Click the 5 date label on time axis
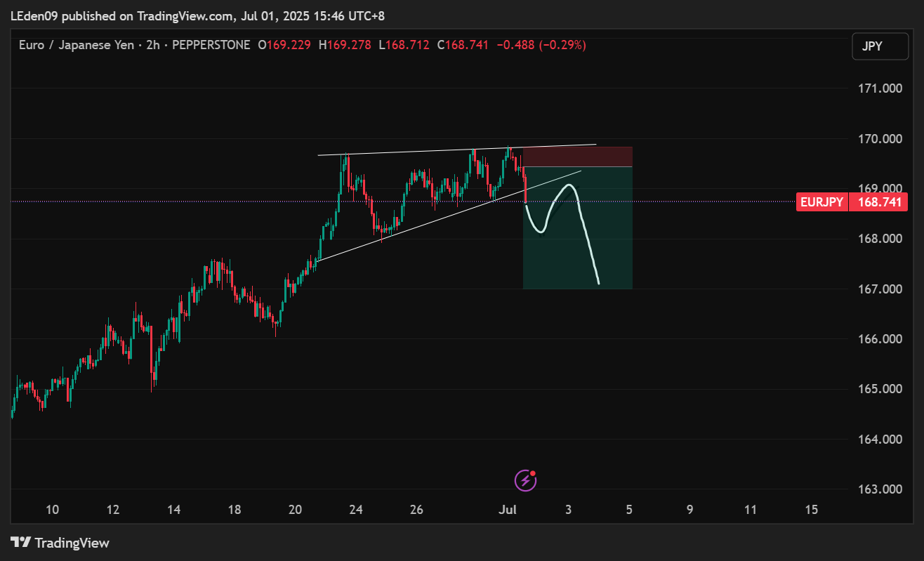The width and height of the screenshot is (924, 561). 629,510
